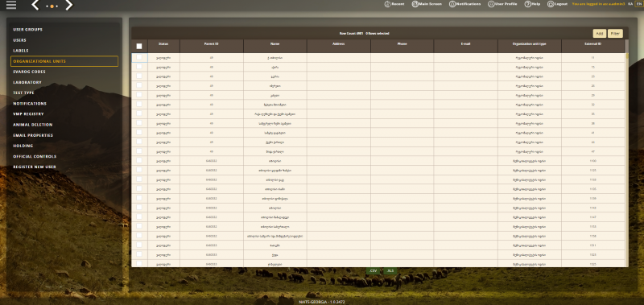Click the Recent clock icon
Viewport: 644px width, 305px height.
click(x=387, y=4)
